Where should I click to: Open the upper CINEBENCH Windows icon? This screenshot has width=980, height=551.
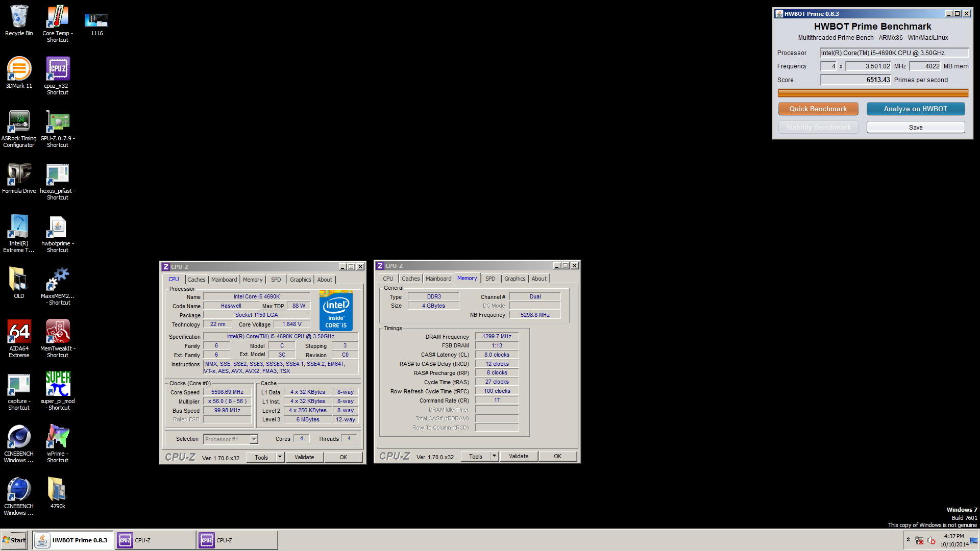click(19, 444)
